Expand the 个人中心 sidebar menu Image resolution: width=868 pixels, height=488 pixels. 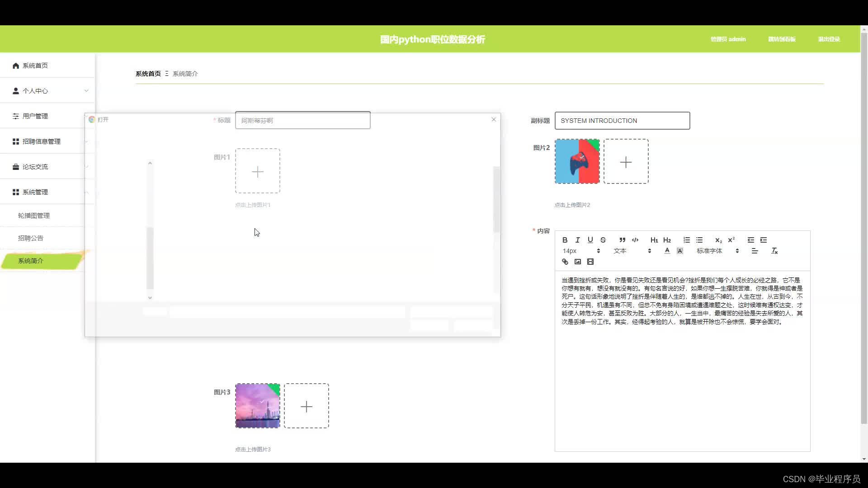pyautogui.click(x=47, y=91)
